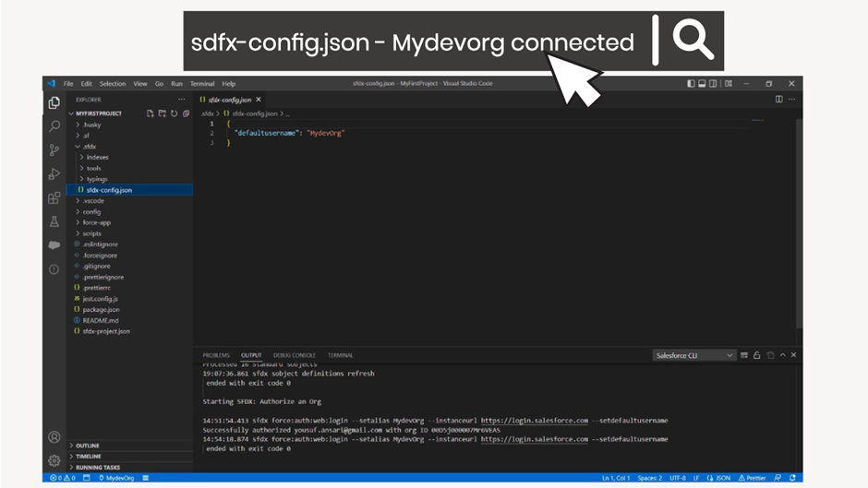Image resolution: width=868 pixels, height=488 pixels.
Task: Change Spaces: 2 indentation setting
Action: (649, 478)
